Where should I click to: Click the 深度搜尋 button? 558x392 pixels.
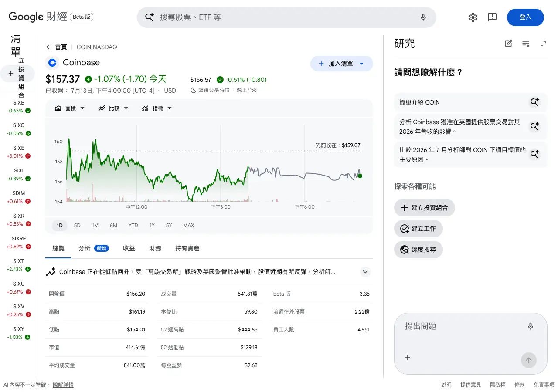pos(418,250)
